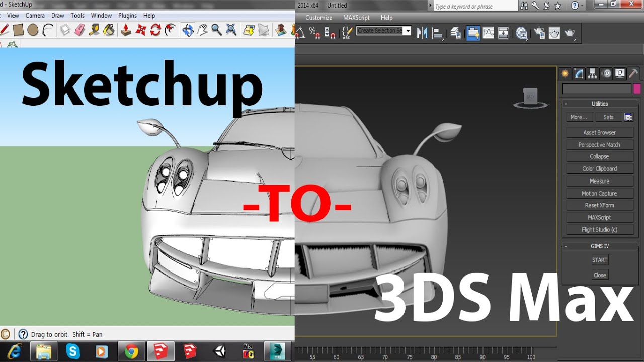This screenshot has height=362, width=644.
Task: Choose the SketchUp Make Component tool
Action: (65, 30)
